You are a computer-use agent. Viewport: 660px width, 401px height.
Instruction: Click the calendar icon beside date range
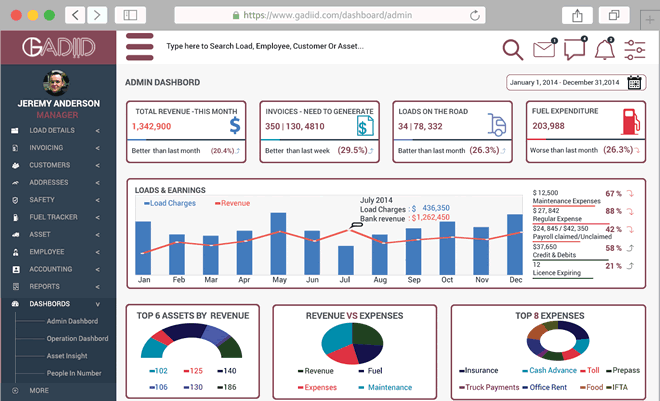[634, 83]
